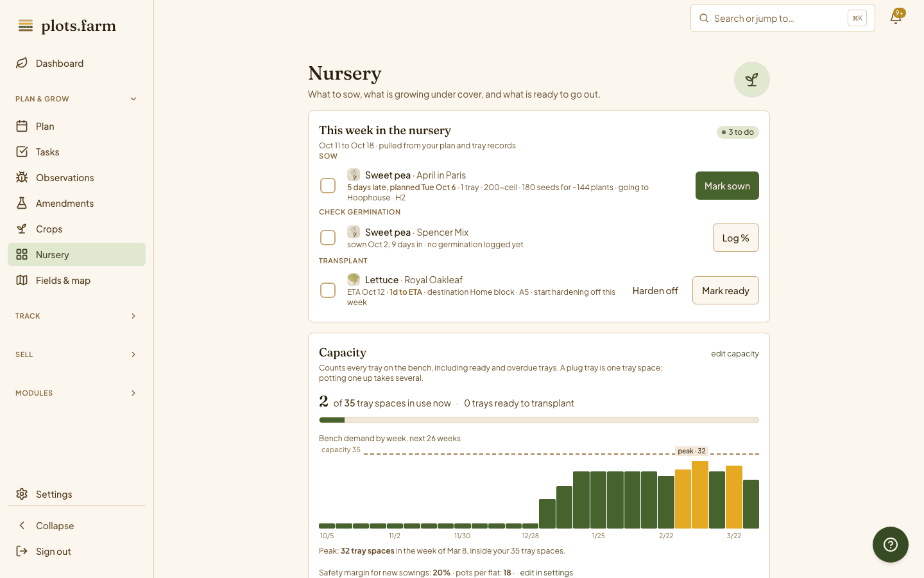Click the Amendments flask icon
The width and height of the screenshot is (924, 578).
(22, 203)
